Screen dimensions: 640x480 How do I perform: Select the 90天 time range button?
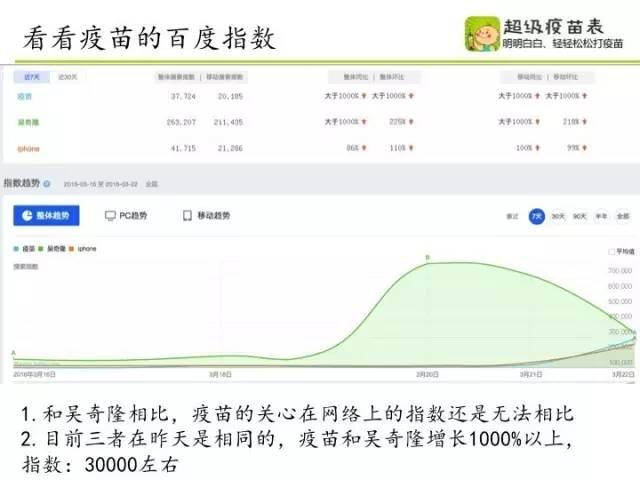tap(579, 216)
